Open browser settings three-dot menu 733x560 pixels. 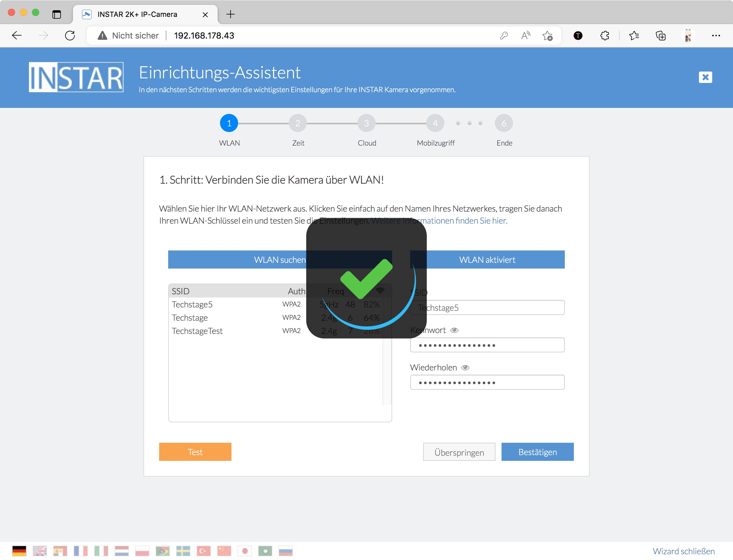pos(716,36)
